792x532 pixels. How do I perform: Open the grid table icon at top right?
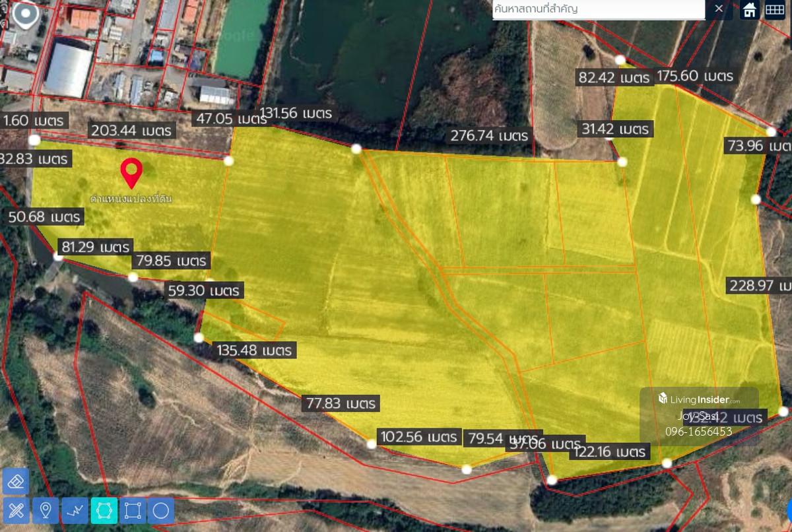(774, 9)
